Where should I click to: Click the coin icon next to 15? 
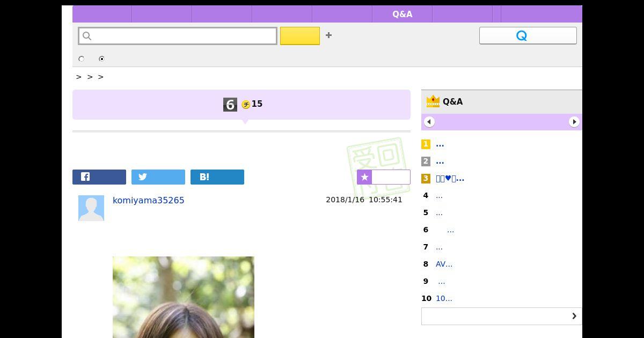[246, 105]
